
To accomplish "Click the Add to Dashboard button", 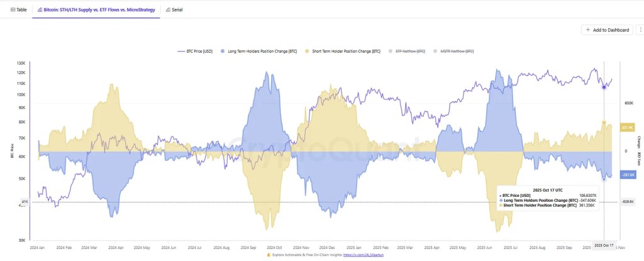I will [606, 30].
